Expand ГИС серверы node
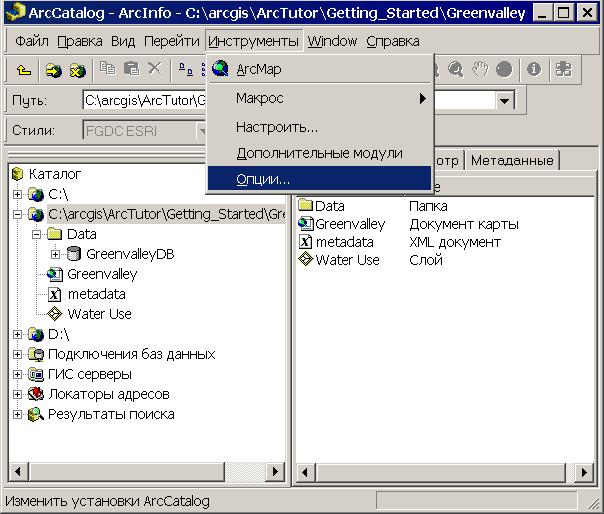 17,374
